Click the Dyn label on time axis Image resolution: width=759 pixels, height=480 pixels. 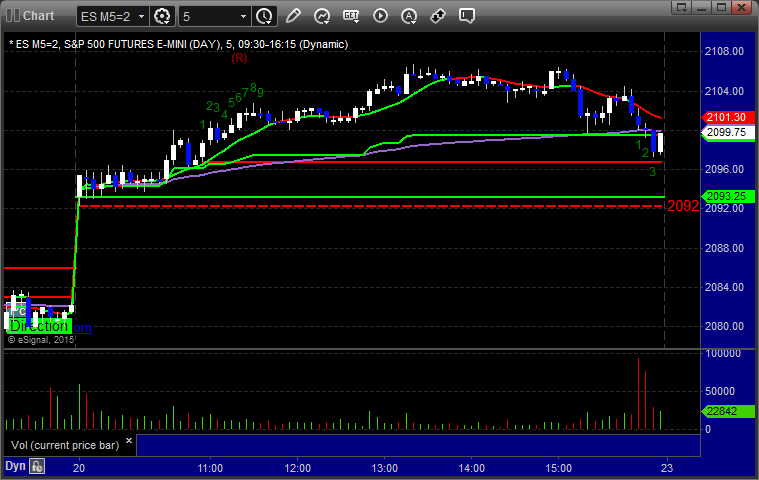(x=15, y=466)
